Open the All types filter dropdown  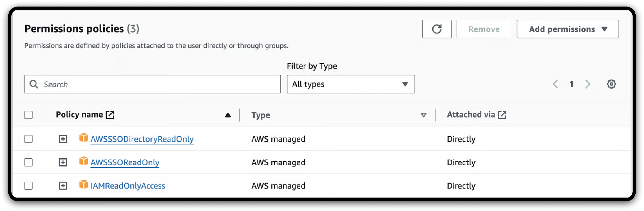pyautogui.click(x=350, y=84)
